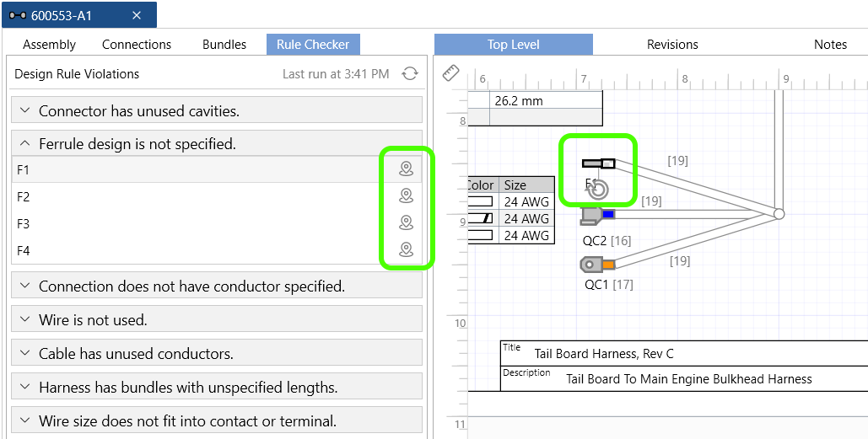Screen dimensions: 868x439
Task: Select the F3 violation row
Action: pos(217,223)
